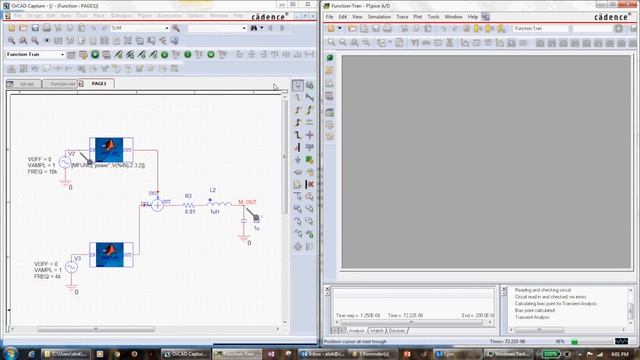Screen dimensions: 640x360
Task: Select the bottom MATLAB function block
Action: tap(111, 255)
